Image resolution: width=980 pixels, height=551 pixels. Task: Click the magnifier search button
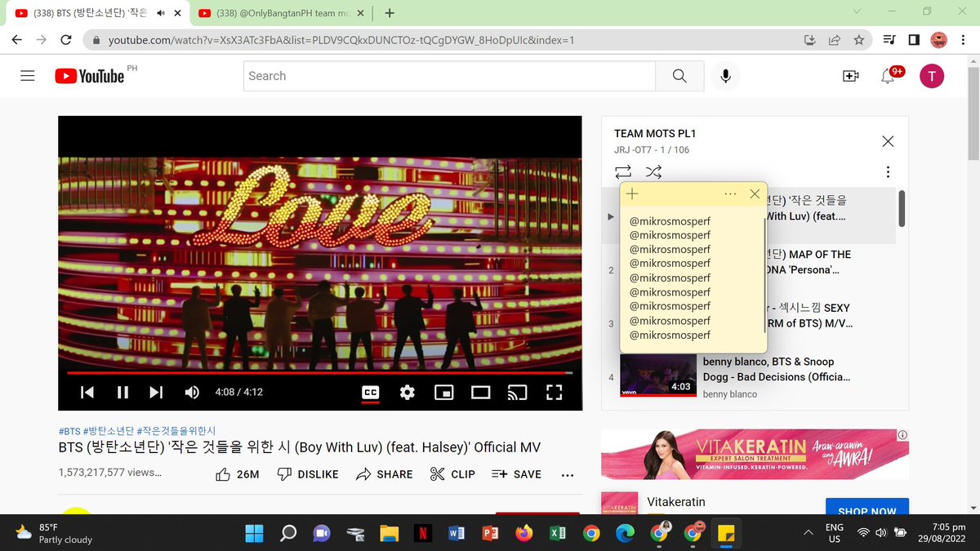coord(679,76)
